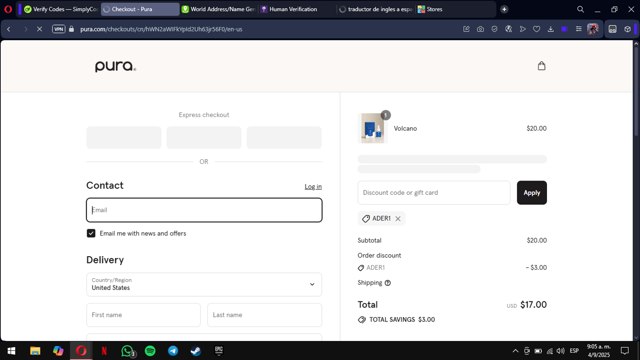Open Windows Start menu

point(11,351)
